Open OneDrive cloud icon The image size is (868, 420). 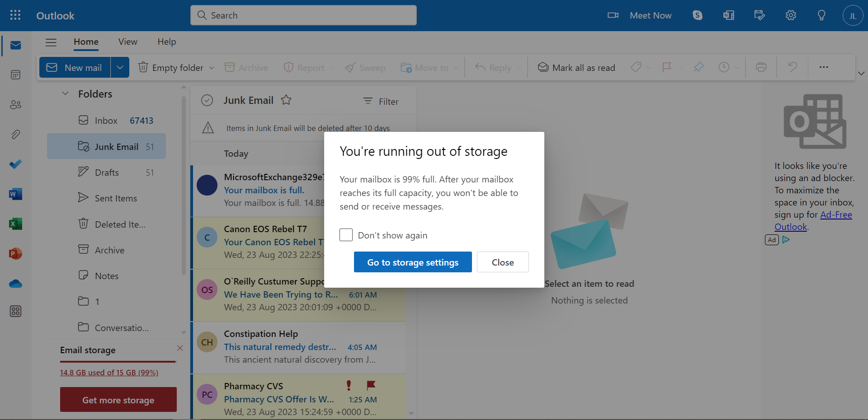coord(16,284)
